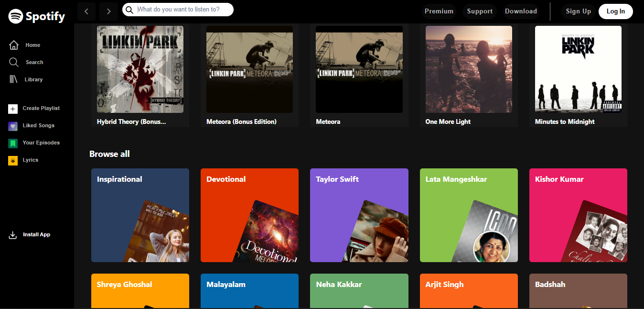Open Minutes to Midnight album cover
Image resolution: width=644 pixels, height=309 pixels.
coord(578,69)
